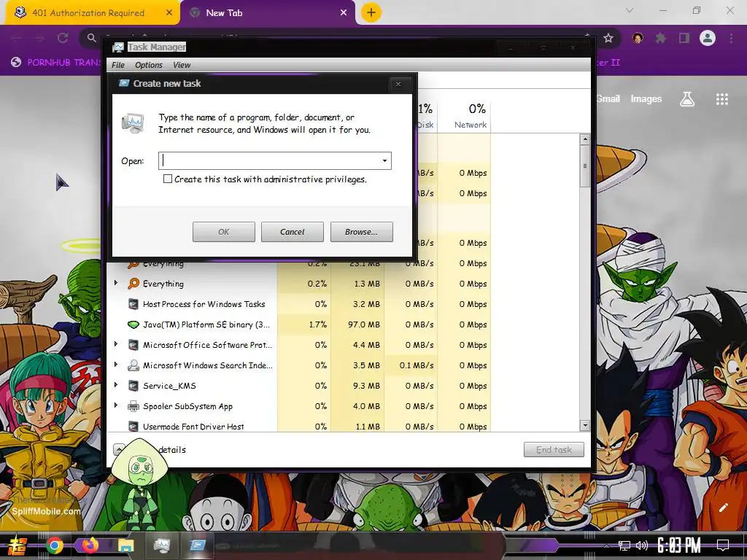Click the Java(TM) Platform SE binary icon

(133, 324)
